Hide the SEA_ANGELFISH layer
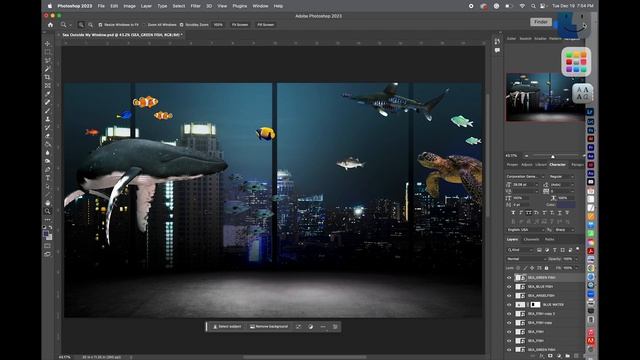 coord(509,296)
